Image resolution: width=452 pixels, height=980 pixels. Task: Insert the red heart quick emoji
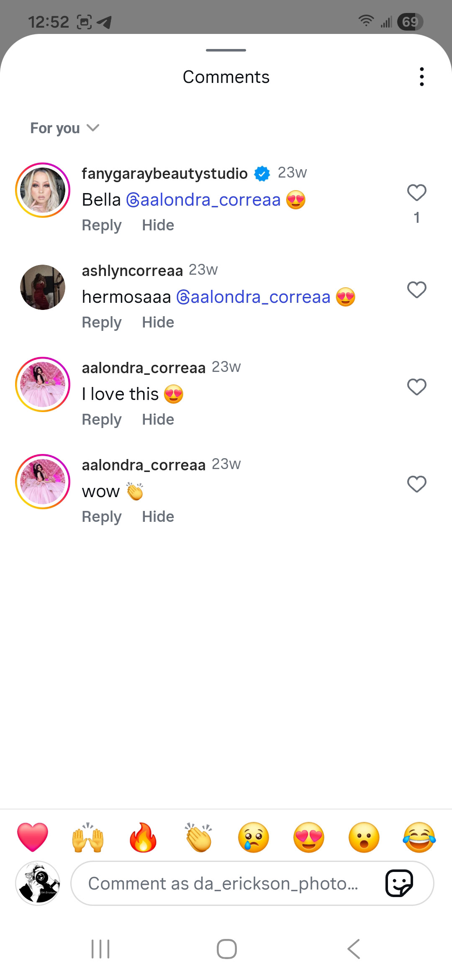point(33,837)
